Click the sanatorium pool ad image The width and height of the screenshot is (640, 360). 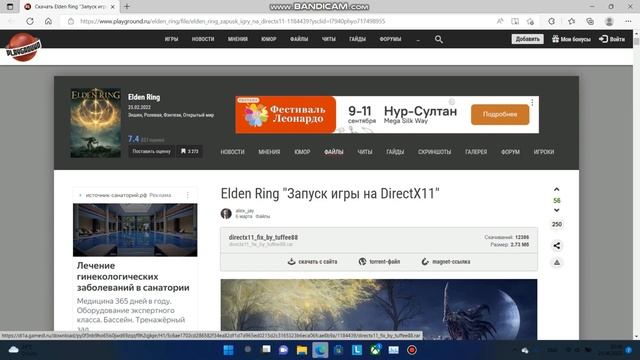click(135, 230)
